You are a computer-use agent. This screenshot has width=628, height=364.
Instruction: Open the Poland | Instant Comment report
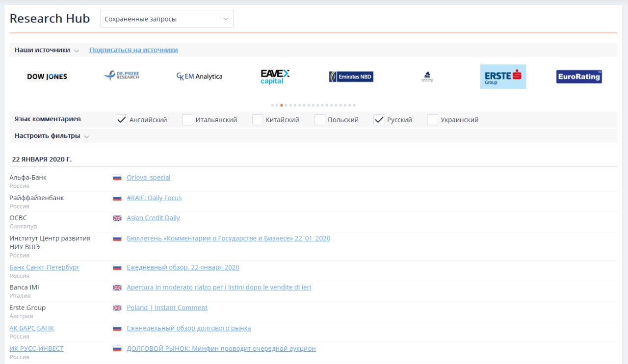click(167, 308)
